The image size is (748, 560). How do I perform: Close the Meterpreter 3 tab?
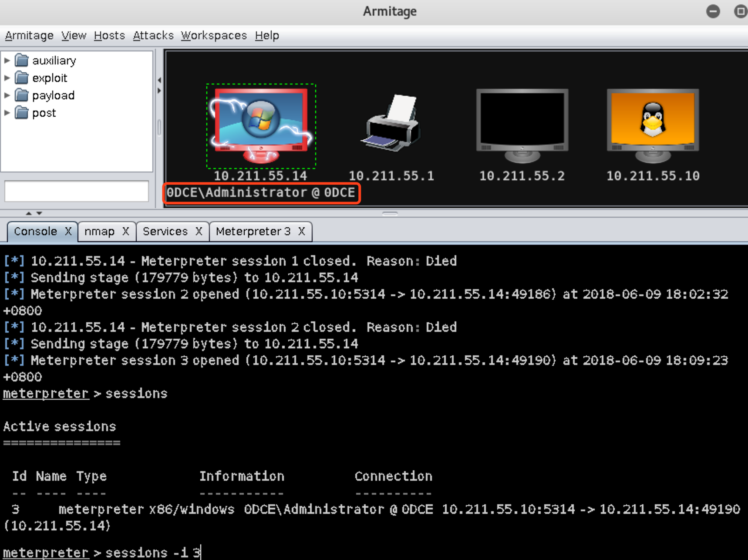pos(302,231)
